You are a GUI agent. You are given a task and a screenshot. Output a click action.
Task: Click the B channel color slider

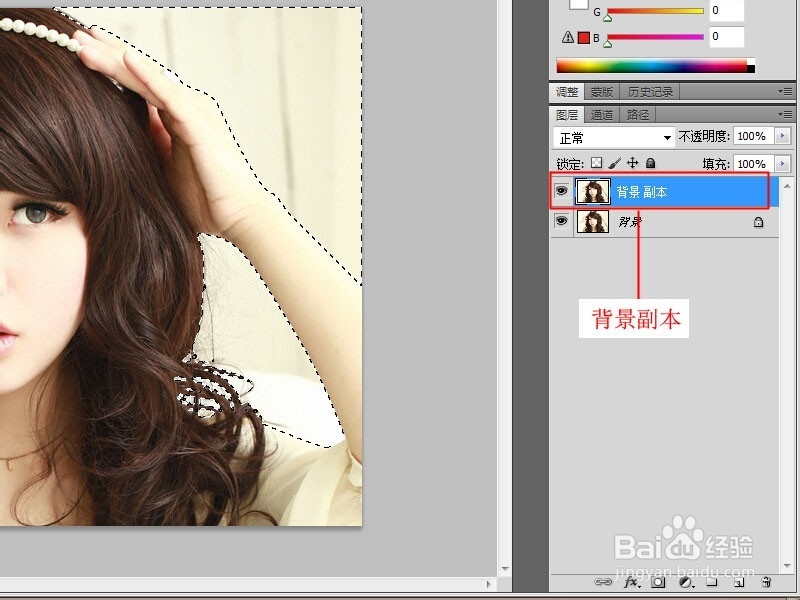click(x=655, y=37)
